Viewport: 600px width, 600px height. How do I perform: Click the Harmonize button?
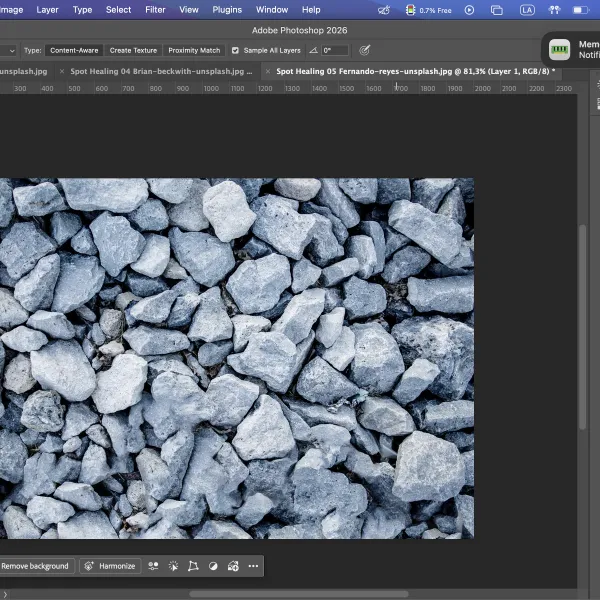110,566
